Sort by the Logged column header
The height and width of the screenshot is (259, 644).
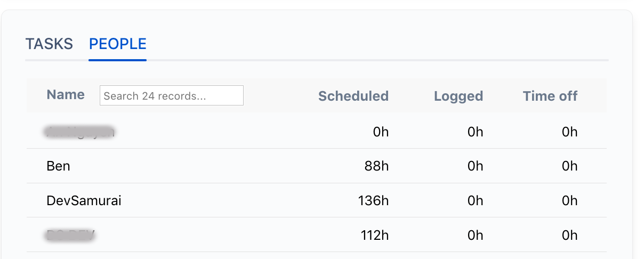coord(458,96)
